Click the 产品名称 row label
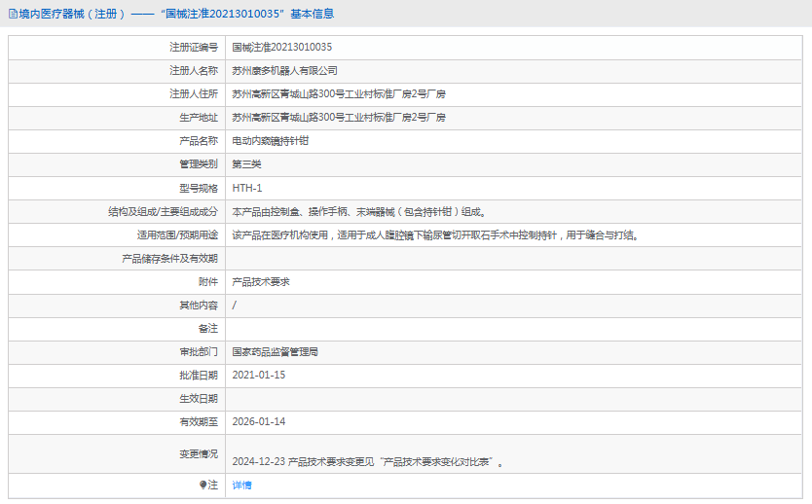This screenshot has height=504, width=812. click(199, 141)
